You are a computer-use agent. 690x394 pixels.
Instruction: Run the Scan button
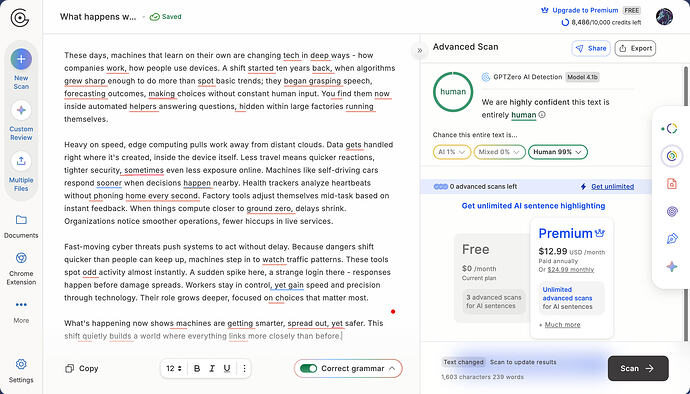638,368
